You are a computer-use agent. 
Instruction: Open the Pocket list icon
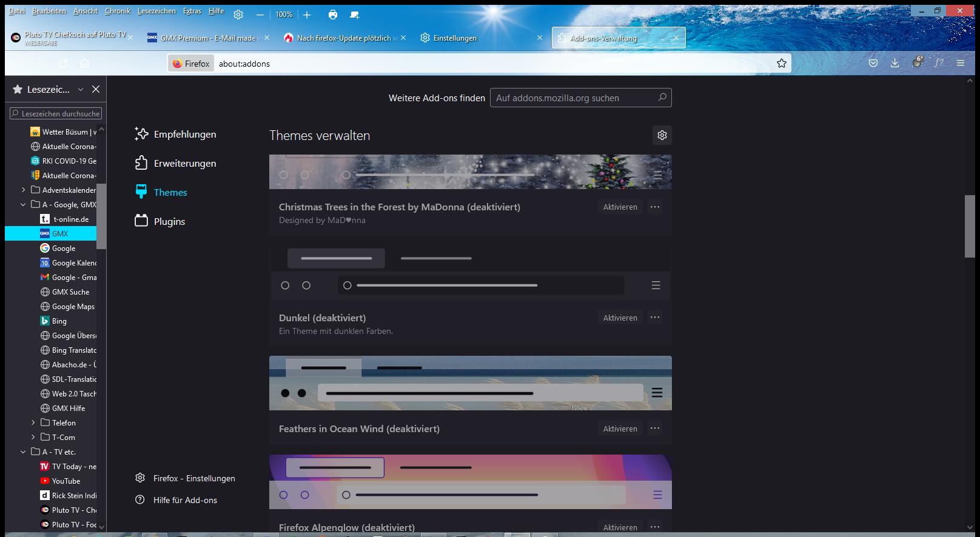point(873,63)
